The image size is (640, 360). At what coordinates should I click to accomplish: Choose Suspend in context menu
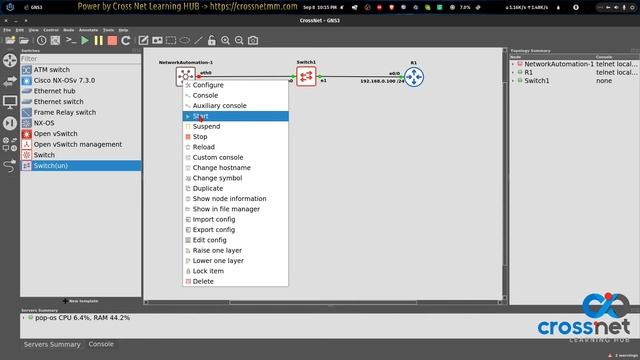tap(236, 126)
